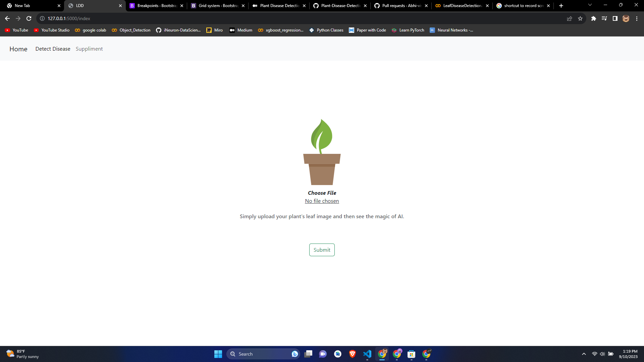This screenshot has height=362, width=644.
Task: Launch Brave browser from the taskbar
Action: [353, 354]
